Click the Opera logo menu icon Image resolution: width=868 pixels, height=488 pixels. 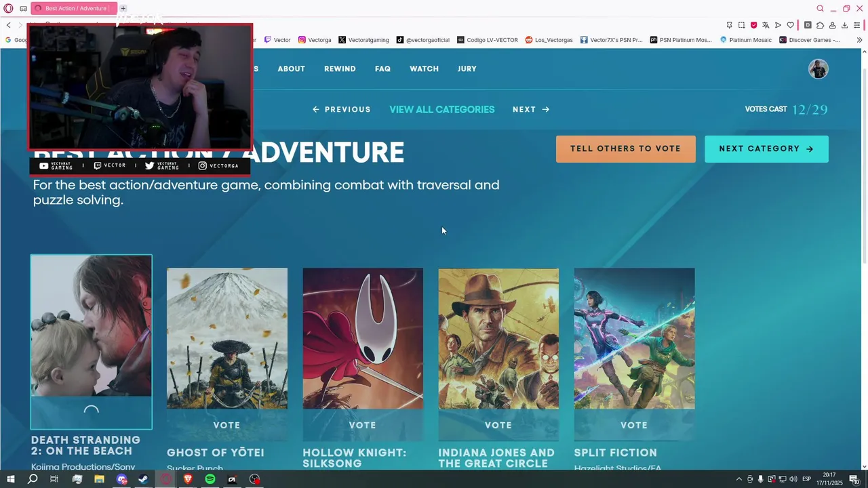pos(8,8)
